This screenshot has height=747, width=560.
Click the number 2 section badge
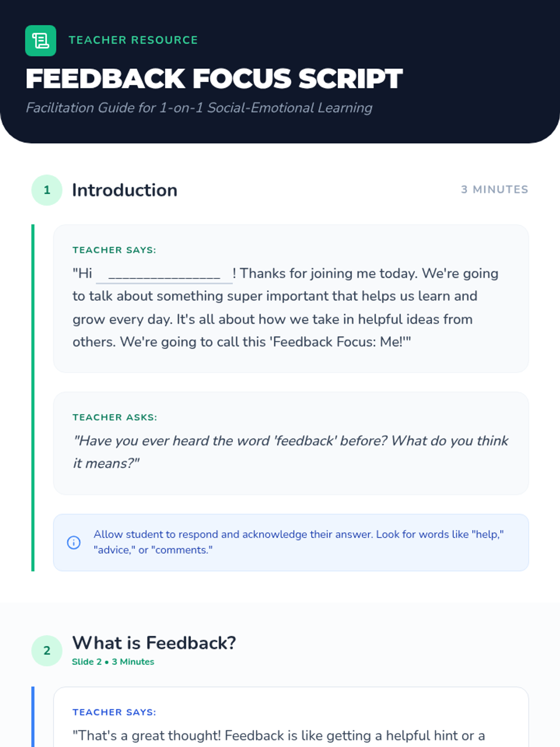(x=47, y=650)
